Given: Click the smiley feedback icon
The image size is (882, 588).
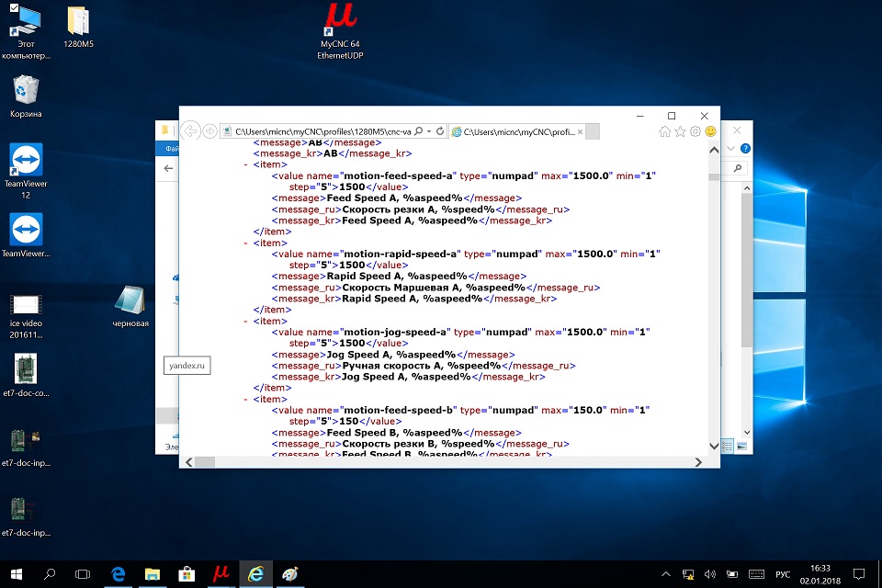Looking at the screenshot, I should pos(710,131).
